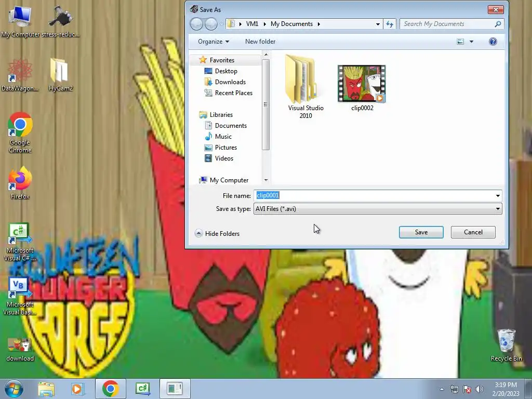Image resolution: width=532 pixels, height=399 pixels.
Task: Select Favorites in navigation pane
Action: [222, 60]
